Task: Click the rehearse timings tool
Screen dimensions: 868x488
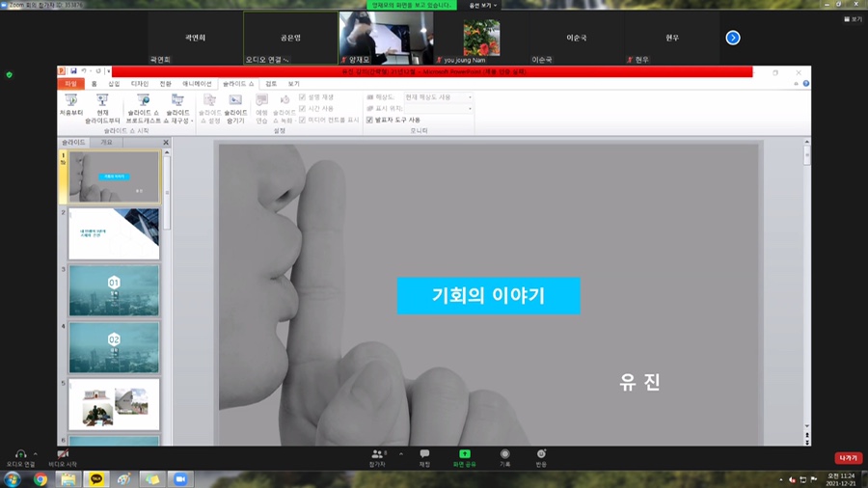Action: 261,108
